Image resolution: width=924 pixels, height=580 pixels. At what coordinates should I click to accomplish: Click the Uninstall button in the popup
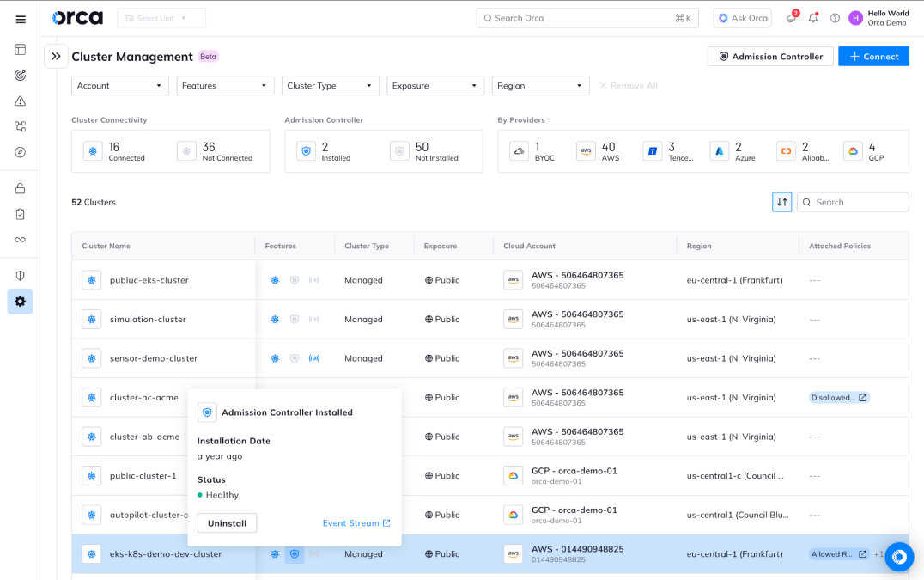pos(227,523)
